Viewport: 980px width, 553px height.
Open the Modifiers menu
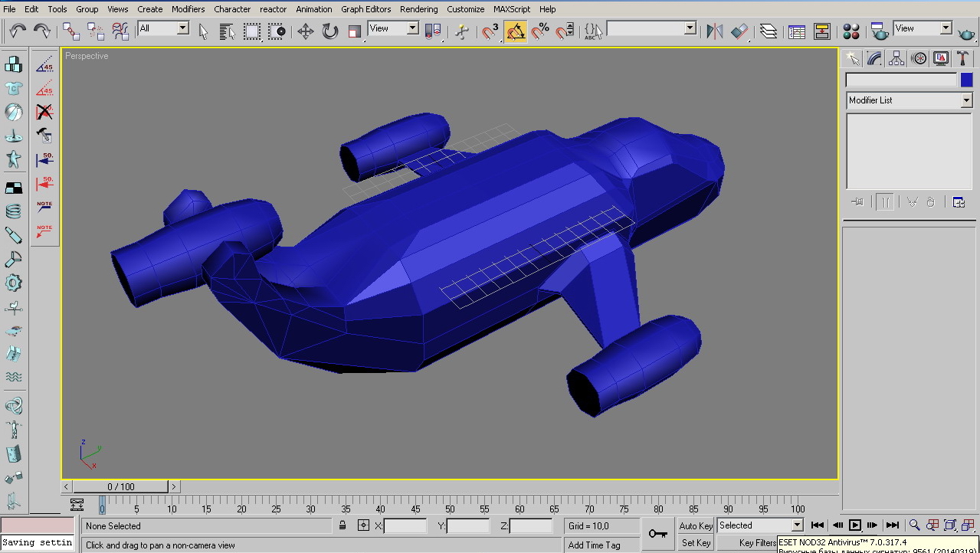[x=188, y=9]
